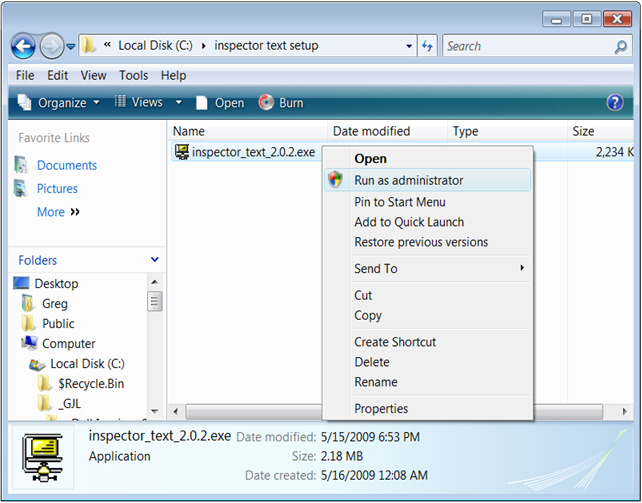This screenshot has height=503, width=642.
Task: Click the Burn toolbar button
Action: pos(281,102)
